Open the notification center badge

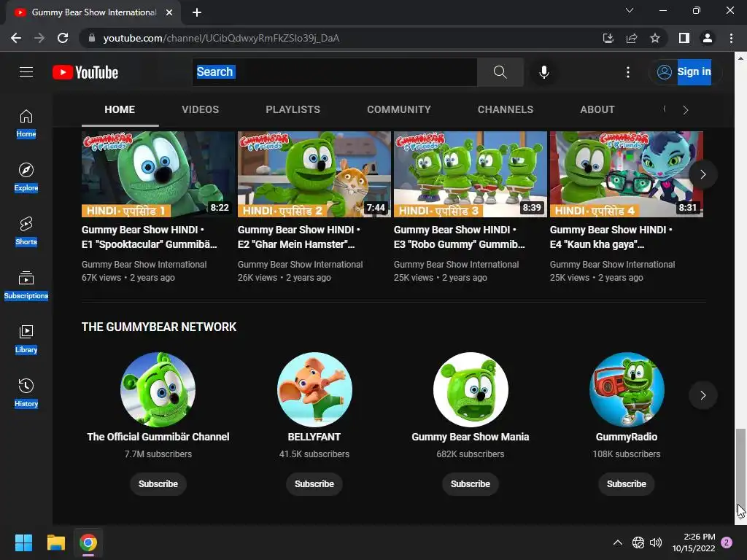pos(727,542)
